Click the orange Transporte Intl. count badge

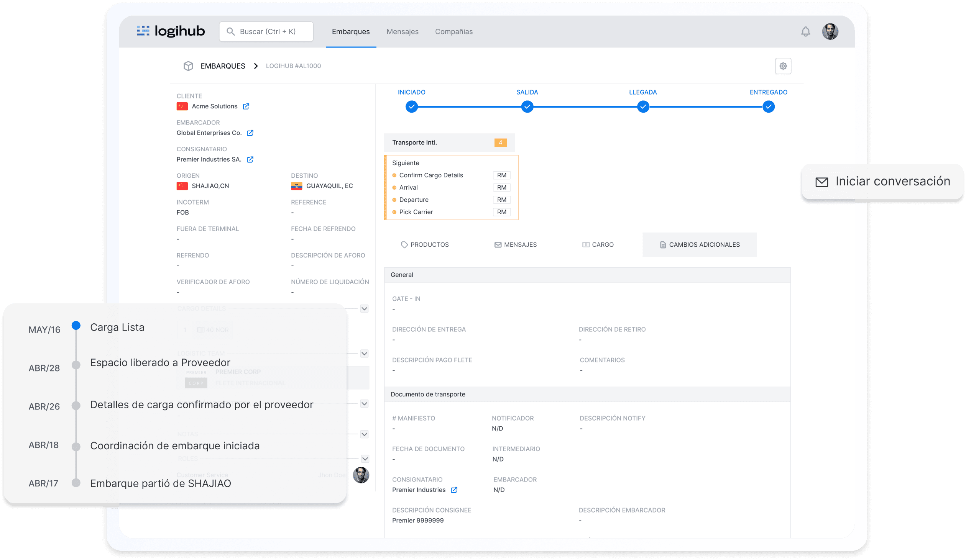pyautogui.click(x=500, y=142)
